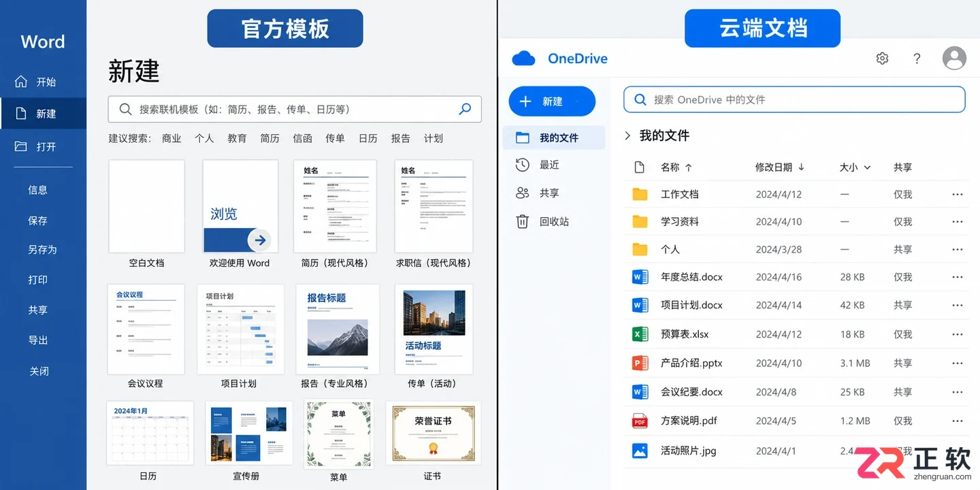This screenshot has width=980, height=490.
Task: Open more options for 个人 folder row
Action: [958, 250]
